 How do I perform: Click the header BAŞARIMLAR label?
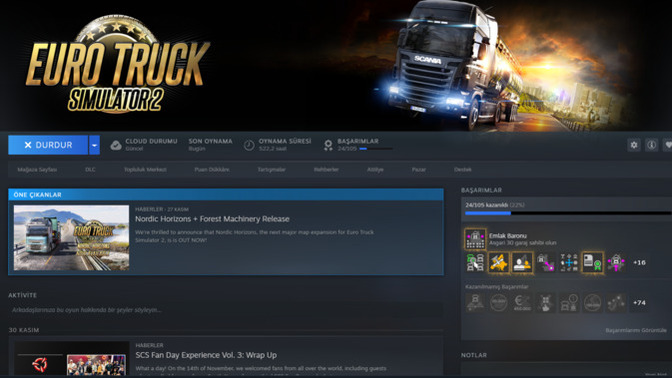point(358,141)
